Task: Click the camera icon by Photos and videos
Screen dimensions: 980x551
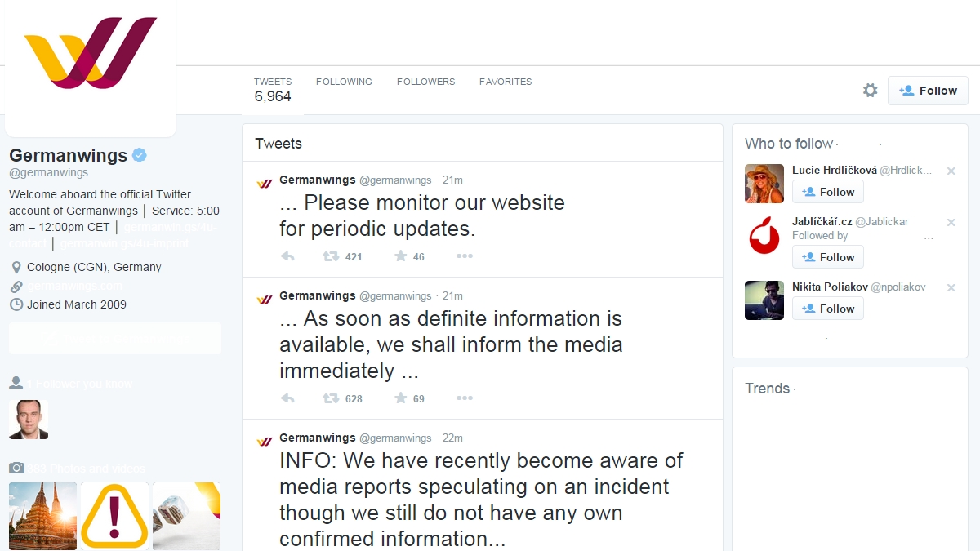Action: click(x=16, y=468)
